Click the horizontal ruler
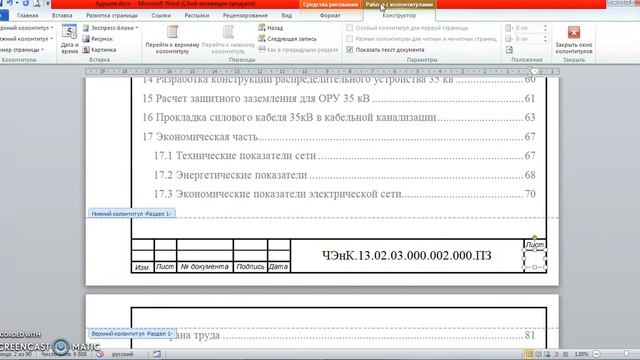This screenshot has height=360, width=640. pyautogui.click(x=322, y=71)
